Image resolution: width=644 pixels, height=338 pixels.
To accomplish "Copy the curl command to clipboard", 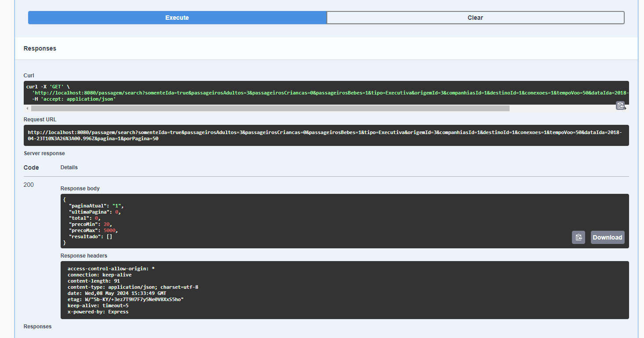I will [x=620, y=105].
